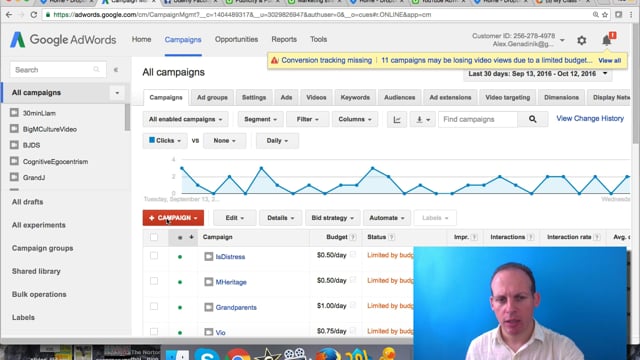The width and height of the screenshot is (640, 360).
Task: Open the All enabled campaigns dropdown
Action: [185, 120]
